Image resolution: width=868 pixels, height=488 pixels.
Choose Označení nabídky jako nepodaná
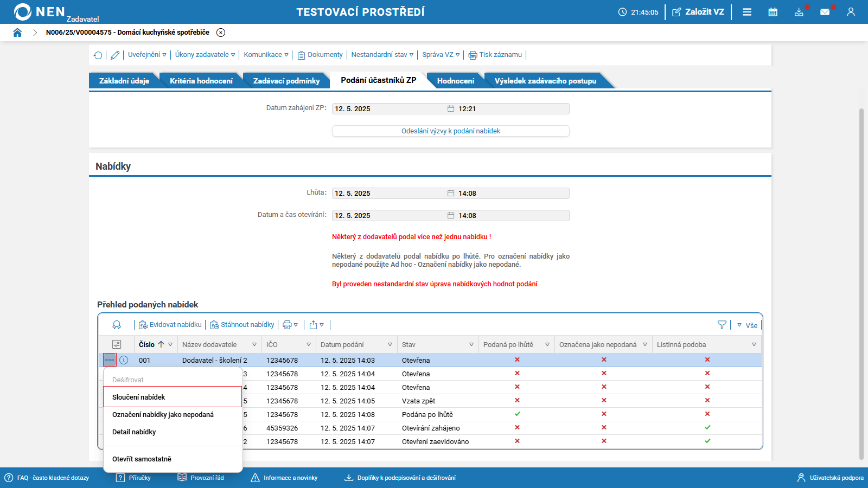point(163,414)
